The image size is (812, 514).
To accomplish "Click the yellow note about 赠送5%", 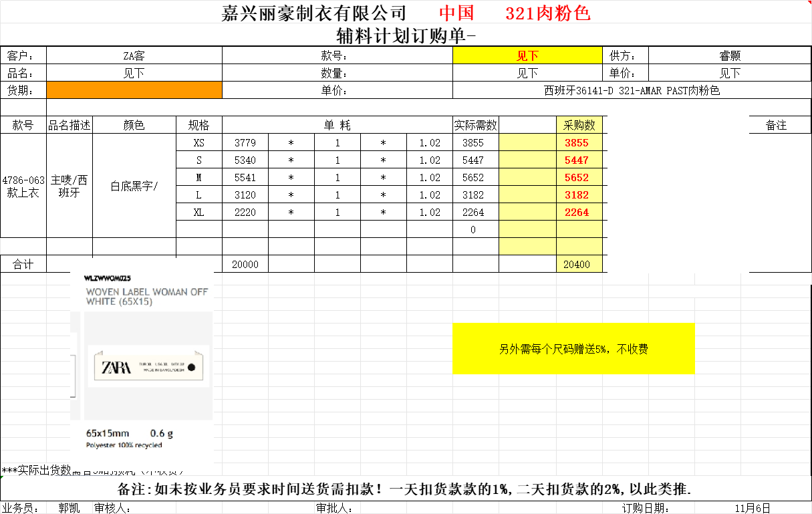I will [x=573, y=349].
